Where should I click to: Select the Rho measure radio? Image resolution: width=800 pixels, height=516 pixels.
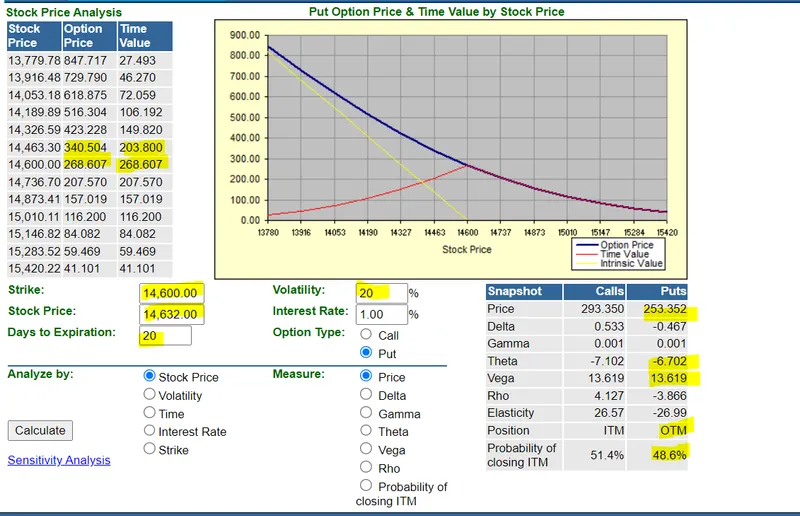pos(366,467)
